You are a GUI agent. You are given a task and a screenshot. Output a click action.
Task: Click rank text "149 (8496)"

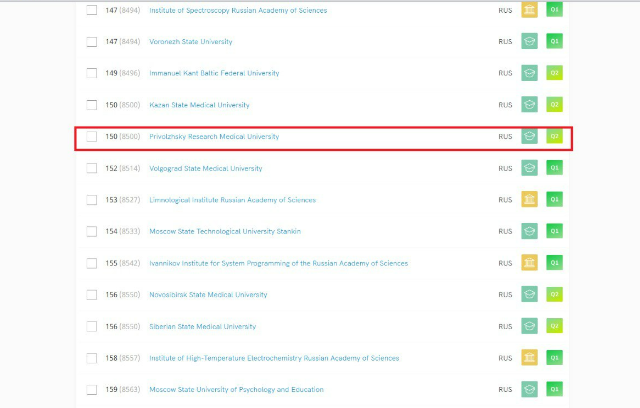[122, 73]
